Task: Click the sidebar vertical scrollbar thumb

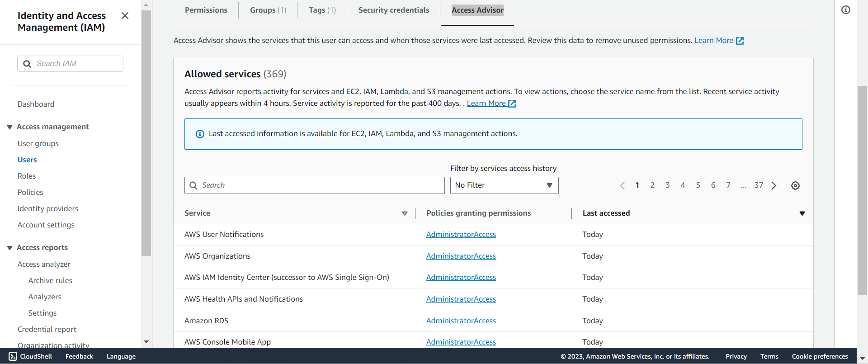Action: (x=146, y=133)
